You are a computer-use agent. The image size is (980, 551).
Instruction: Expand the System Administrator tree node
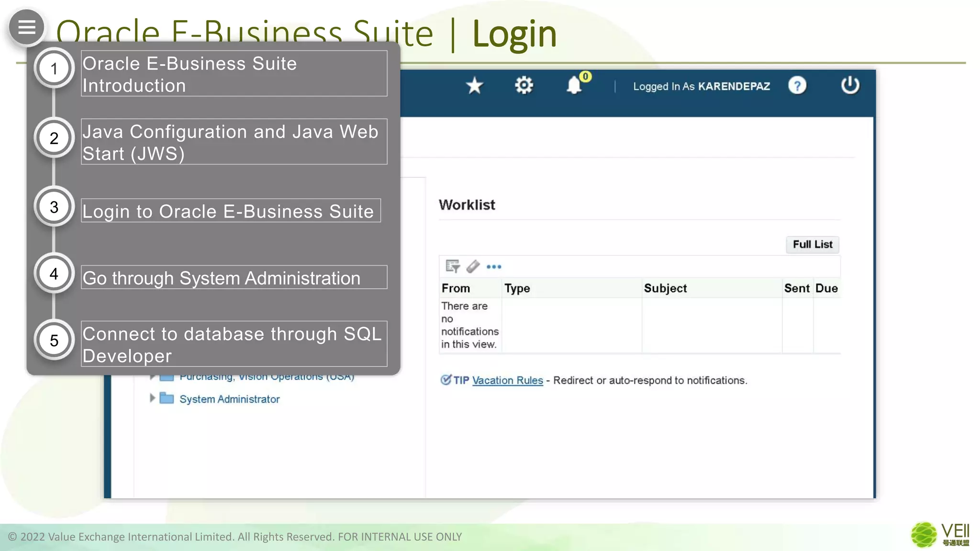pos(152,398)
